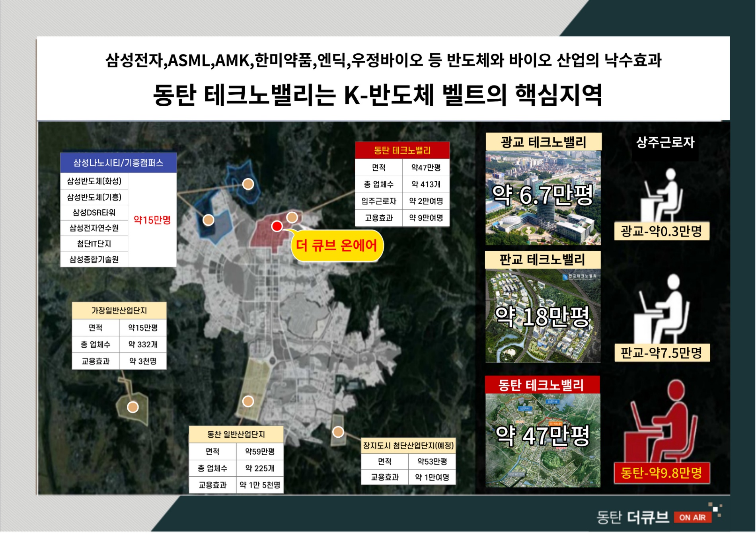Image resolution: width=756 pixels, height=534 pixels.
Task: Click the 약53만평 cell
Action: 432,462
